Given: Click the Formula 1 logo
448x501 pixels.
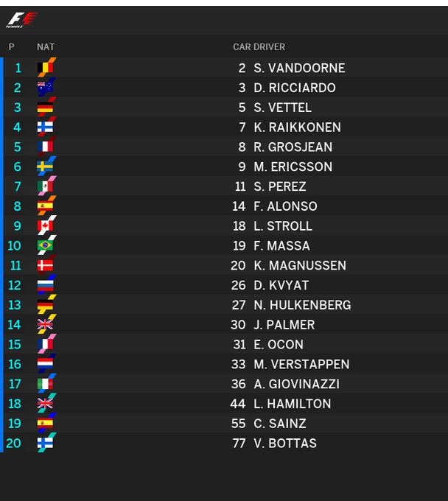Looking at the screenshot, I should [x=21, y=19].
